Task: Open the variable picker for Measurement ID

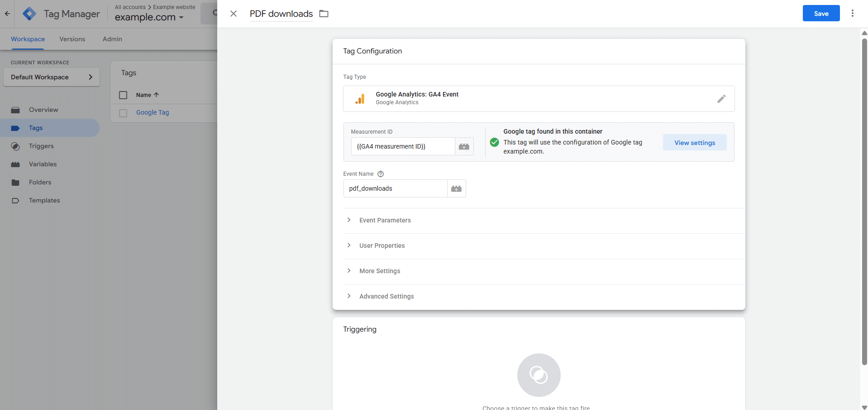Action: pos(464,146)
